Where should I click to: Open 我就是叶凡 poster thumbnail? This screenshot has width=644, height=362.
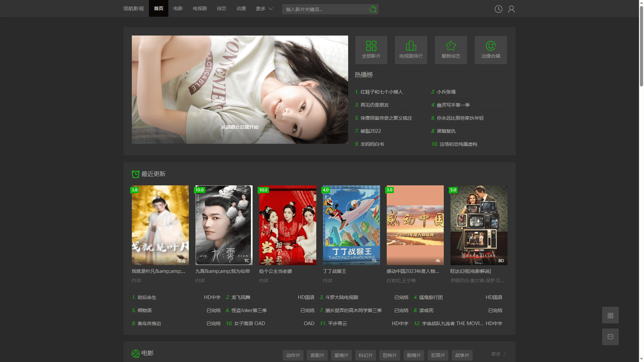(160, 225)
